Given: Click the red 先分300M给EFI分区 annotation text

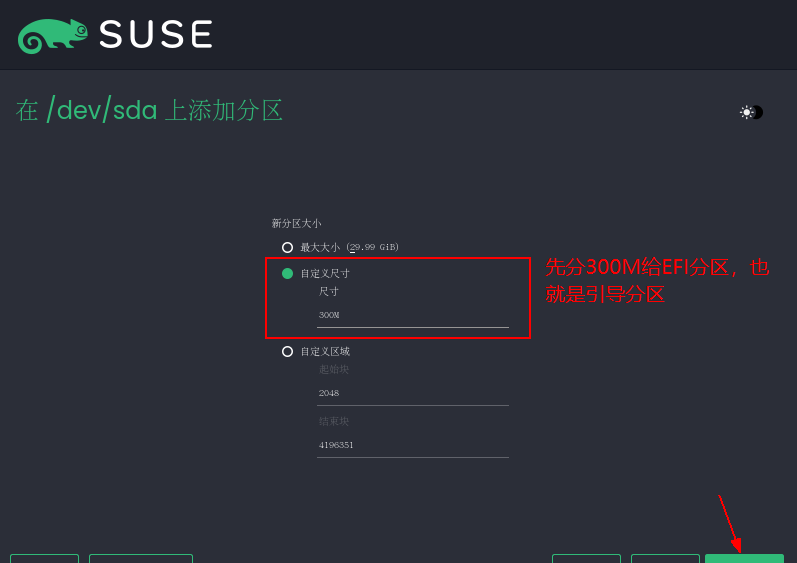Looking at the screenshot, I should click(657, 280).
